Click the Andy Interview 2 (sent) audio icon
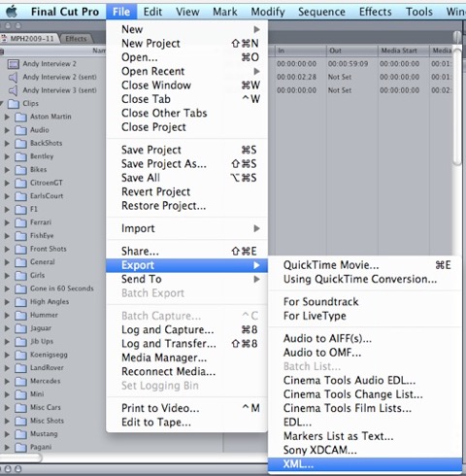This screenshot has width=466, height=476. click(13, 77)
